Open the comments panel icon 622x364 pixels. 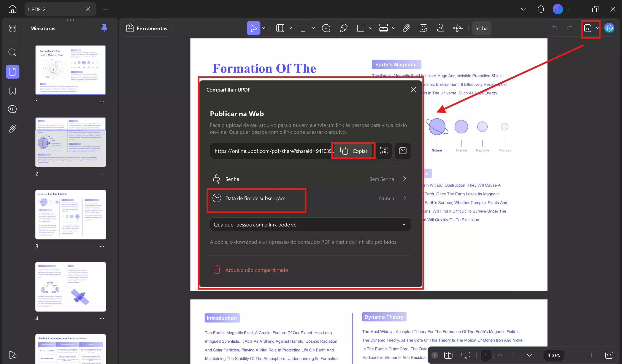click(12, 109)
